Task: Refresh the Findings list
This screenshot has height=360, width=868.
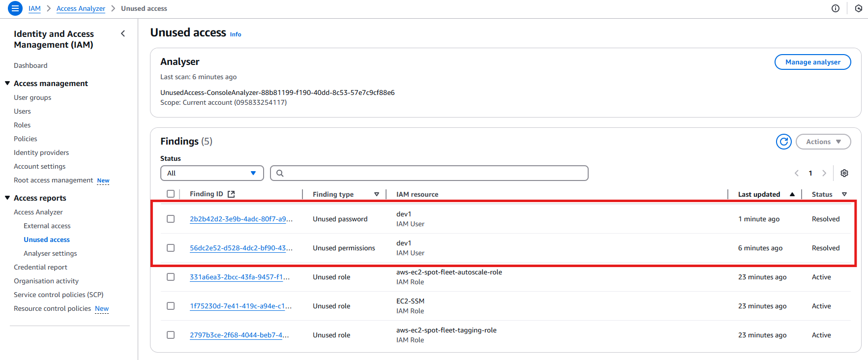Action: (784, 142)
